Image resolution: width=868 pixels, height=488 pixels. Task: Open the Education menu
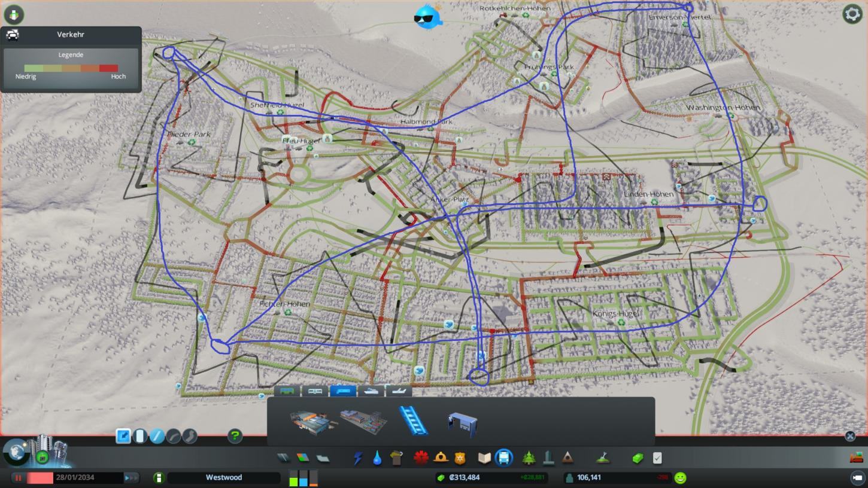(484, 458)
